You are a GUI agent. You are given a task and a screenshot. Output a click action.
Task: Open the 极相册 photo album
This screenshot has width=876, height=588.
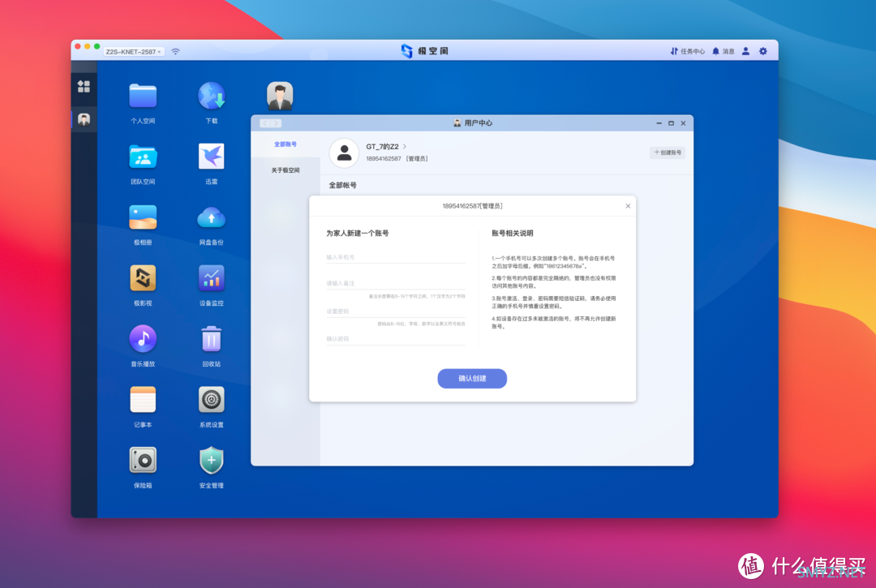pyautogui.click(x=143, y=217)
